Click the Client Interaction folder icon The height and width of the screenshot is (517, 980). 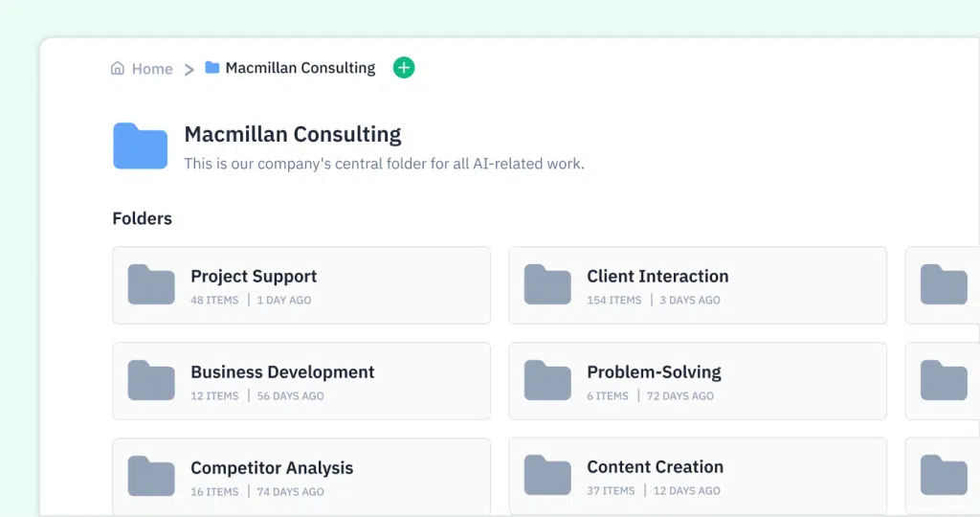547,284
